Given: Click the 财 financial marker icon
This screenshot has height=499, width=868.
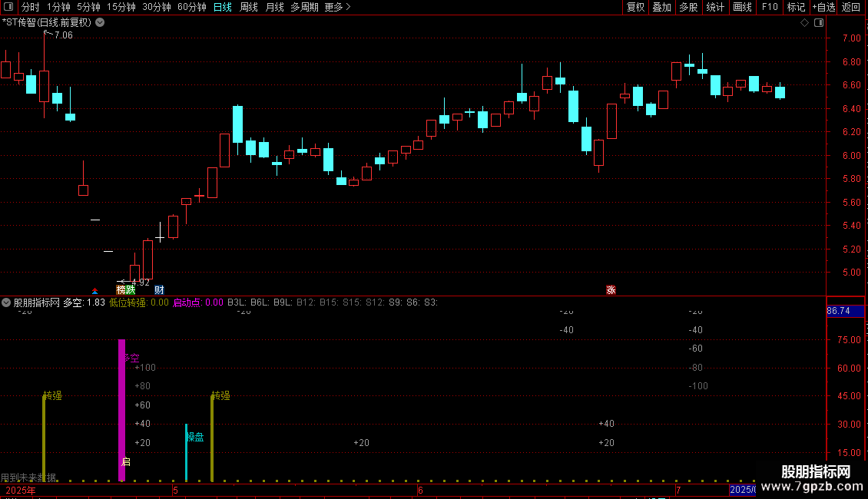Looking at the screenshot, I should pos(160,290).
